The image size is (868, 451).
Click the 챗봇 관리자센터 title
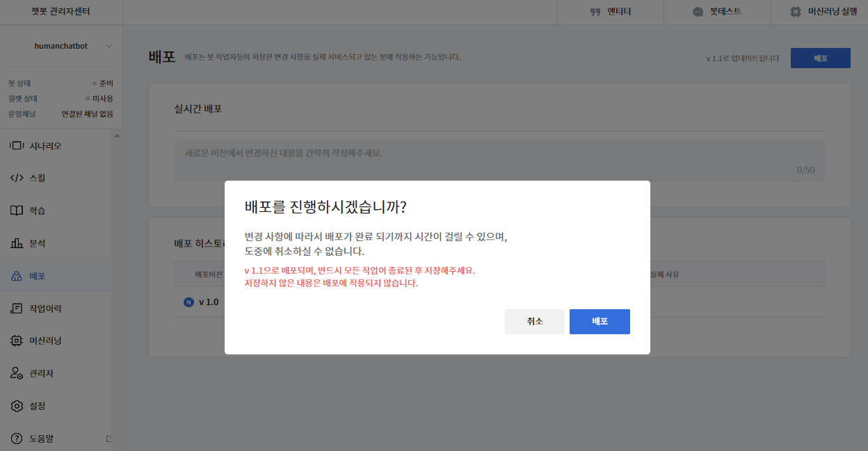click(x=61, y=12)
